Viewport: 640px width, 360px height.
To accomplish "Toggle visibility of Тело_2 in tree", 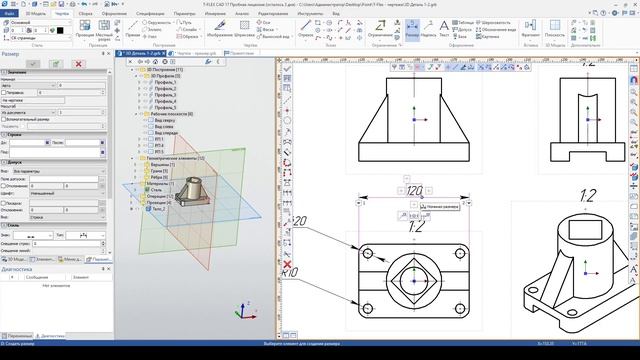I will 138,209.
